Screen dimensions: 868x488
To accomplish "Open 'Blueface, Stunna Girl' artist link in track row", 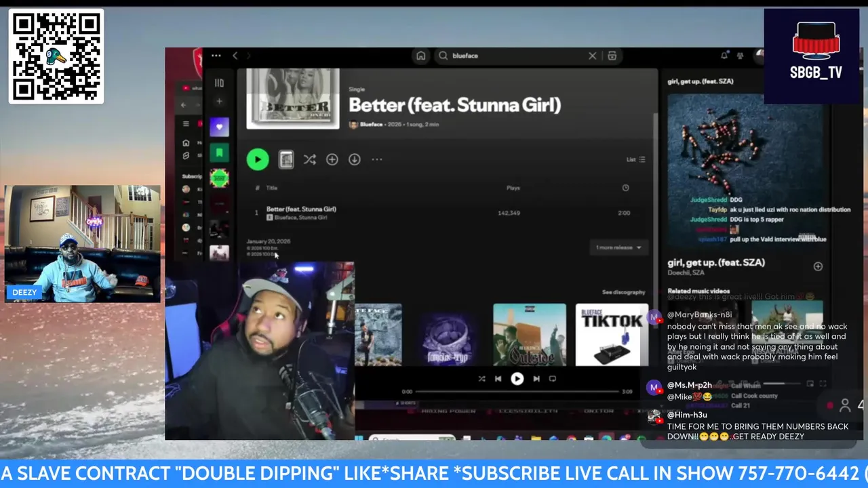I will pos(300,218).
